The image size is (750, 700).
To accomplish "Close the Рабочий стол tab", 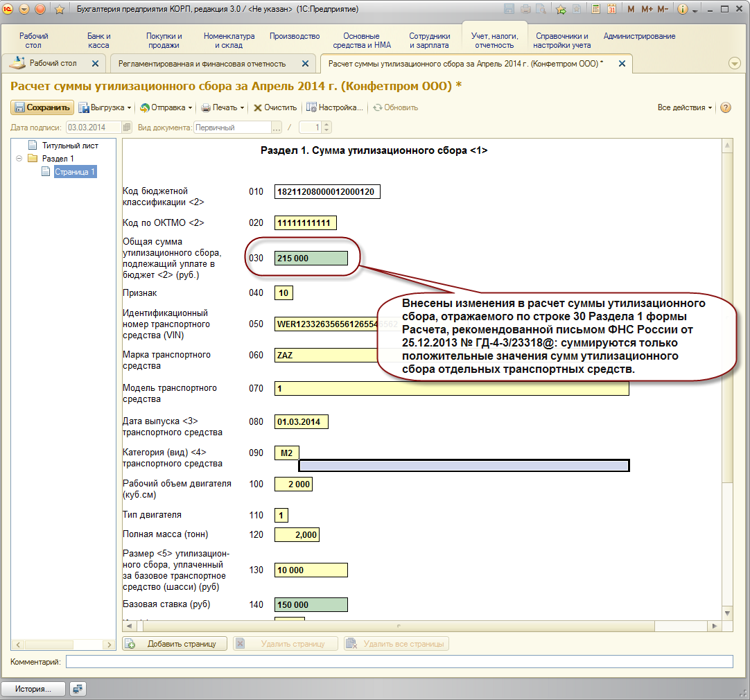I will 95,63.
